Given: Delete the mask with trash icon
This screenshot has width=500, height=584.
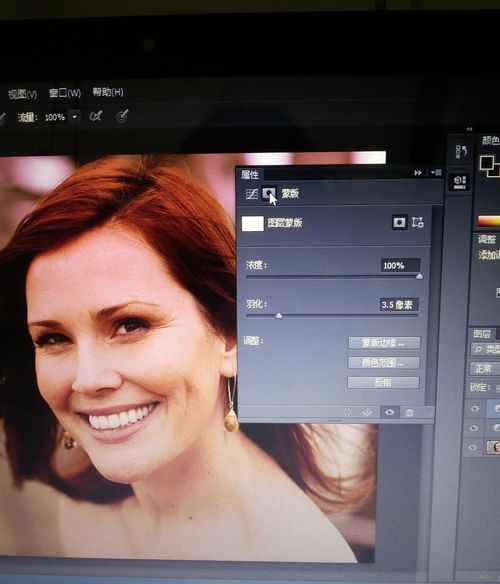Looking at the screenshot, I should click(409, 412).
